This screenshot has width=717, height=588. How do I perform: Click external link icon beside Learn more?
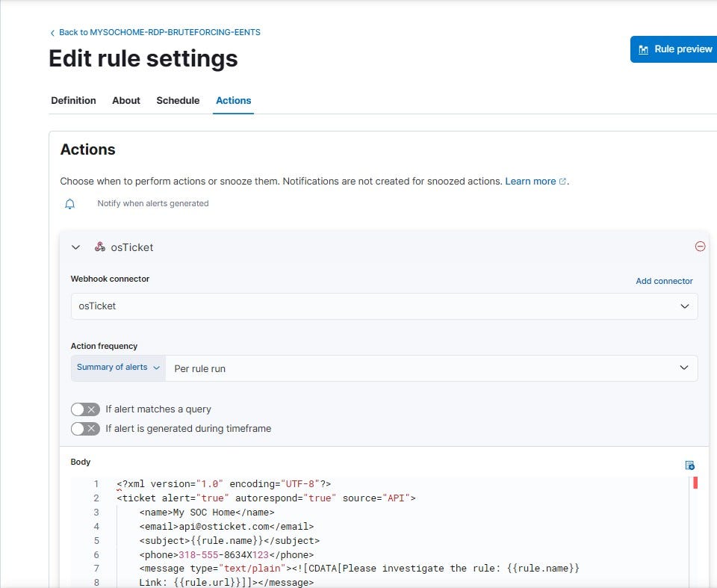pyautogui.click(x=562, y=182)
